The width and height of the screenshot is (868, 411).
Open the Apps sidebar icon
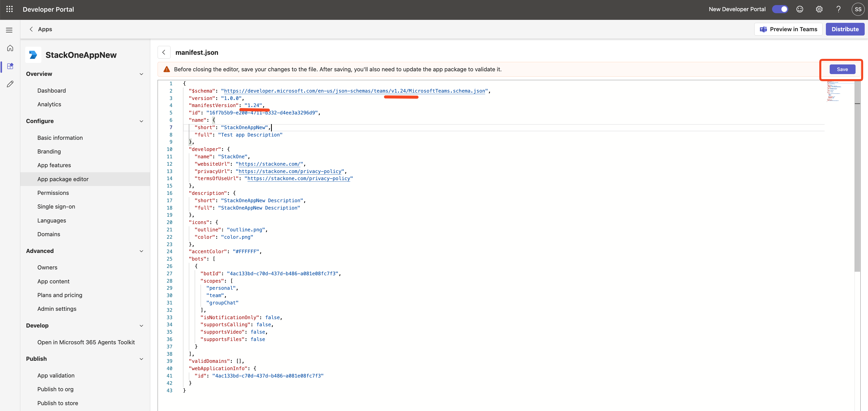[10, 66]
